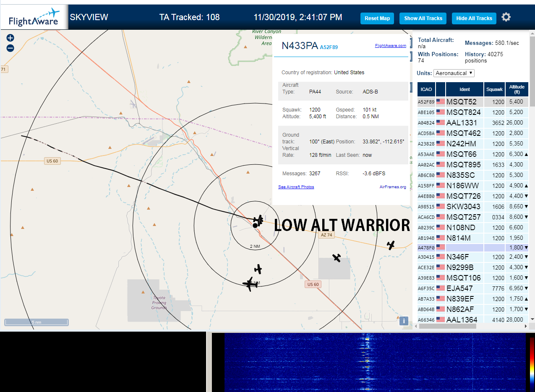Select the MSQT462 aircraft row
Screen dimensions: 535x392
(x=473, y=133)
